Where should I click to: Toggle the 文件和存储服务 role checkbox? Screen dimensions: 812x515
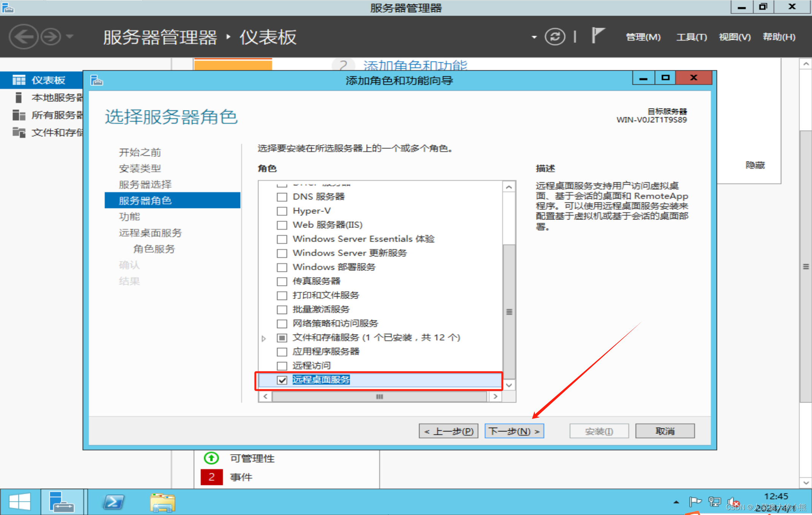pos(282,337)
